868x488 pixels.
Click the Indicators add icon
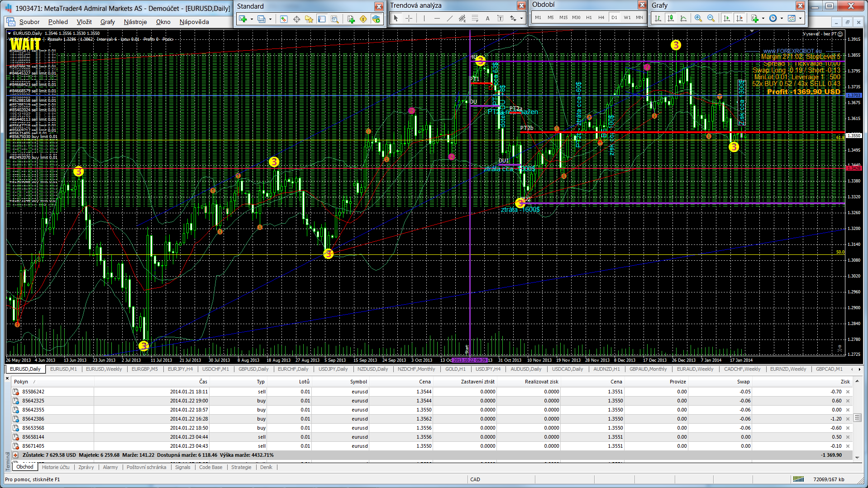click(754, 18)
